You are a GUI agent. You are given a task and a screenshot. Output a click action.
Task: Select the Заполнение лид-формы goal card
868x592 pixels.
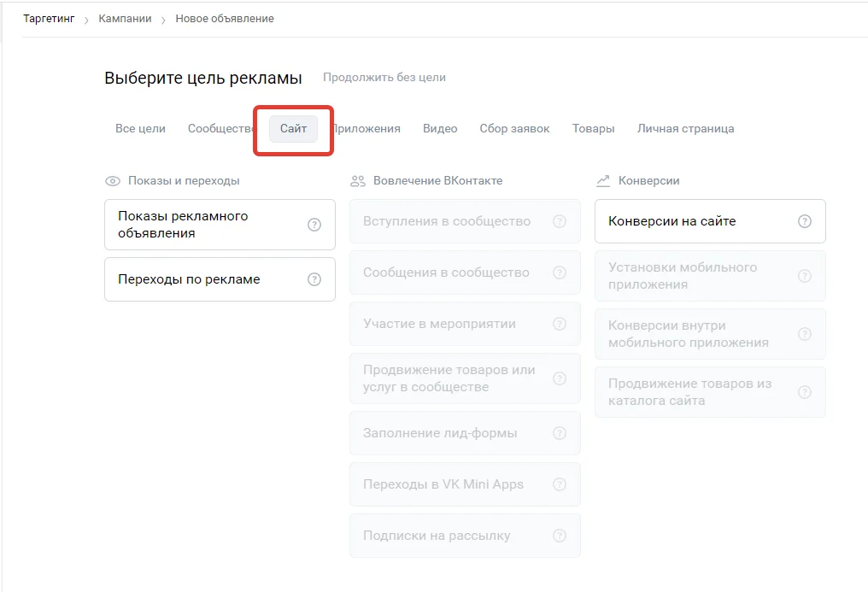point(465,433)
